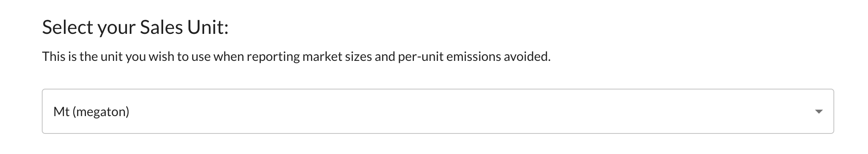Click the 'Mt' abbreviation in the combo box
The height and width of the screenshot is (154, 868).
click(61, 112)
